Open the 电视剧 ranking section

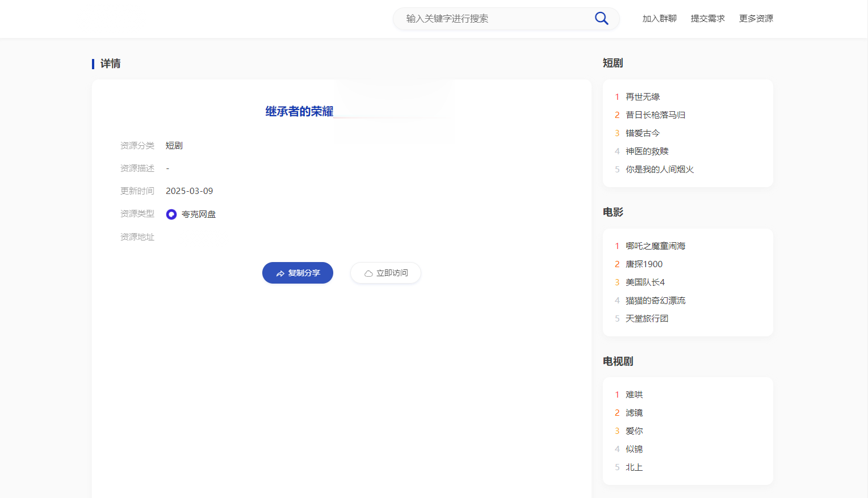[618, 361]
